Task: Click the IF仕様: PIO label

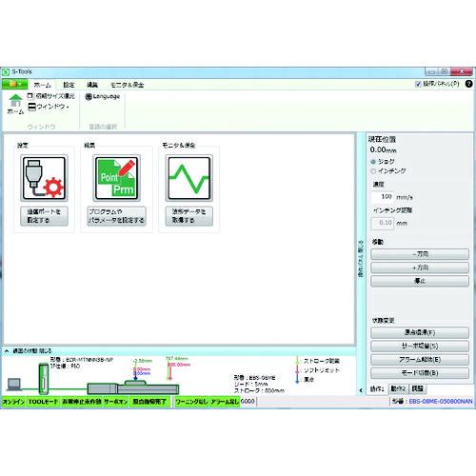Action: tap(65, 367)
